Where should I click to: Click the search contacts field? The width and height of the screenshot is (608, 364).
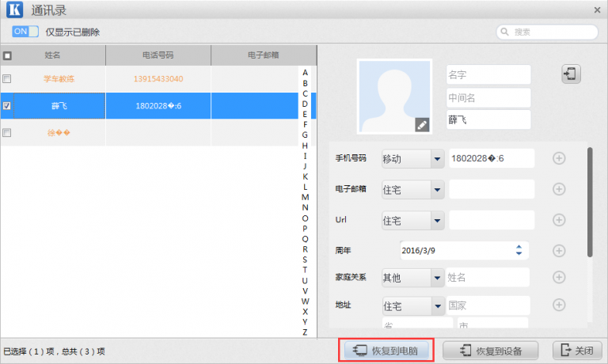[547, 32]
